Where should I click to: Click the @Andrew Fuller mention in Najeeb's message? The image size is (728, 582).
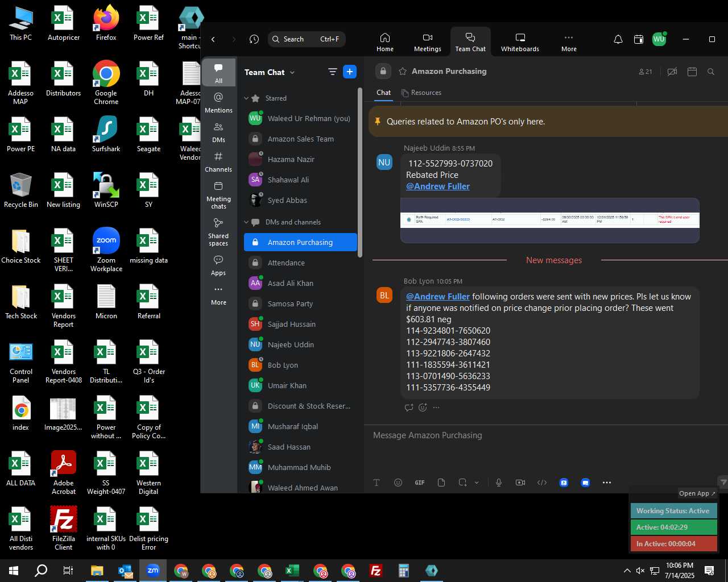438,186
